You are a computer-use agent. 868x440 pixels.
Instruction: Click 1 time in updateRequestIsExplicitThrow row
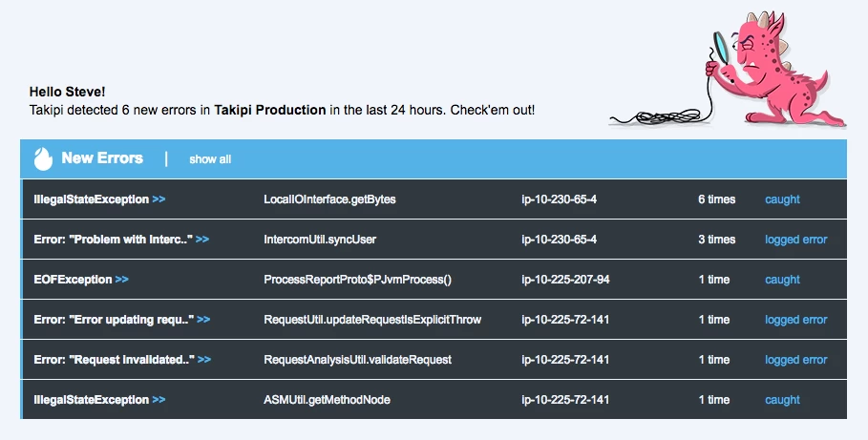point(714,320)
